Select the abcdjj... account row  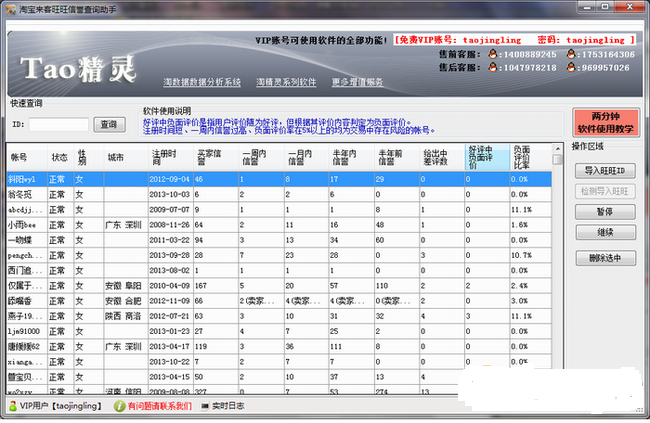[x=279, y=209]
